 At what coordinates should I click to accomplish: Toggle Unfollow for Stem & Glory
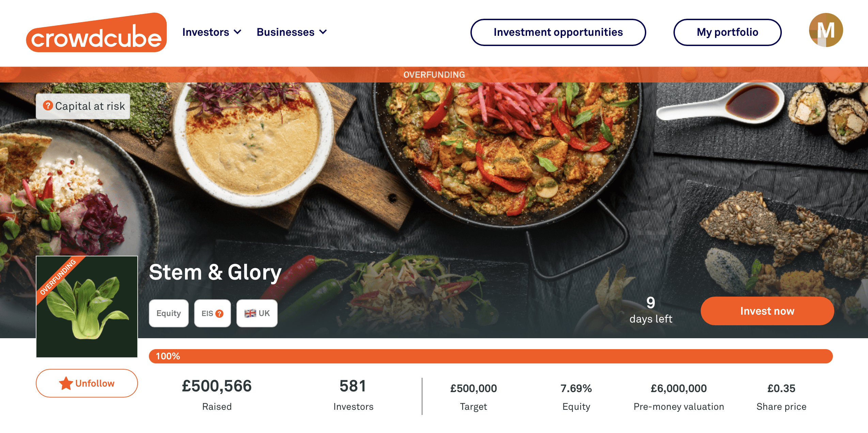[87, 383]
